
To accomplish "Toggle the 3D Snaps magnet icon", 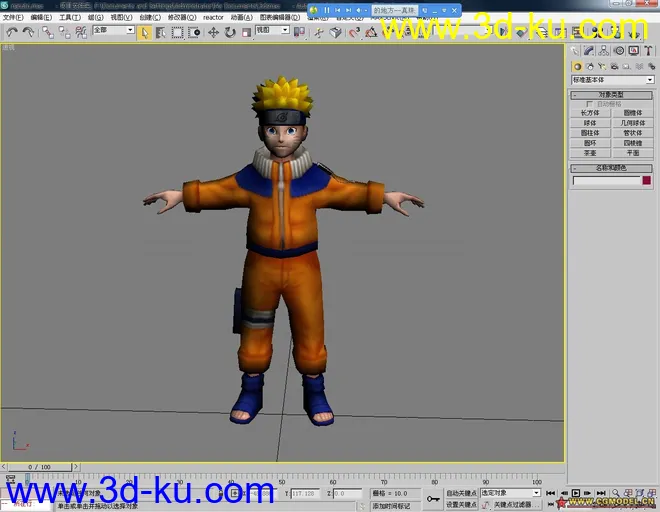I will click(354, 32).
